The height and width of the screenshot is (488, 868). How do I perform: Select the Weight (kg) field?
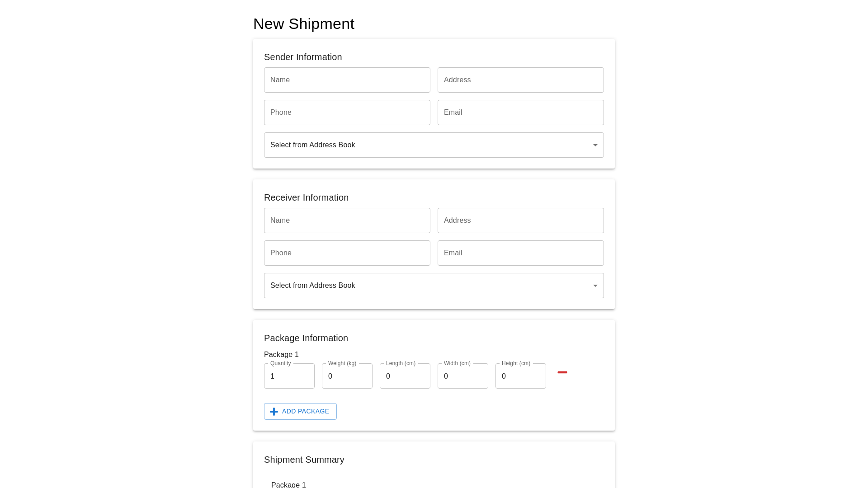[x=347, y=376]
